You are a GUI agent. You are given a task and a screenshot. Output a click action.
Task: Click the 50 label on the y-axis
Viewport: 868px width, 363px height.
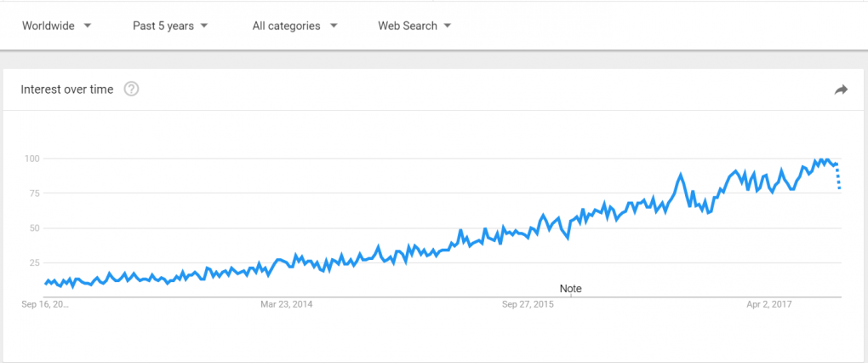point(35,228)
